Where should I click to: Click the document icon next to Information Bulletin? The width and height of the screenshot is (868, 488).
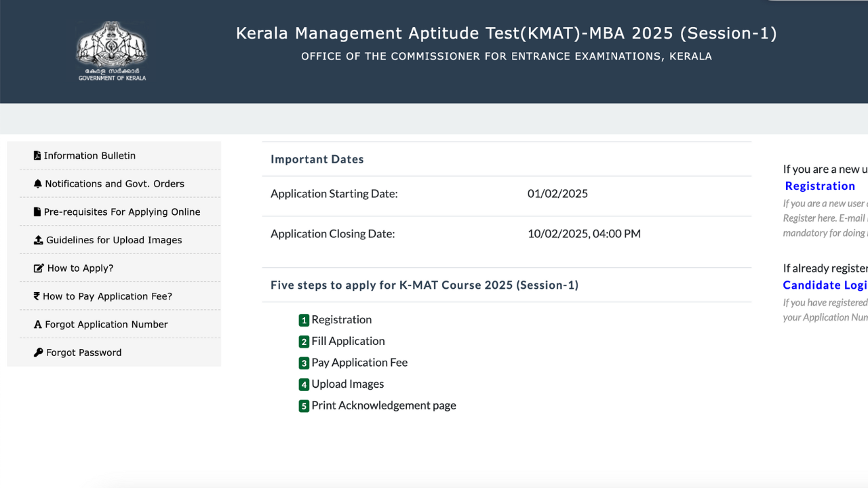37,155
